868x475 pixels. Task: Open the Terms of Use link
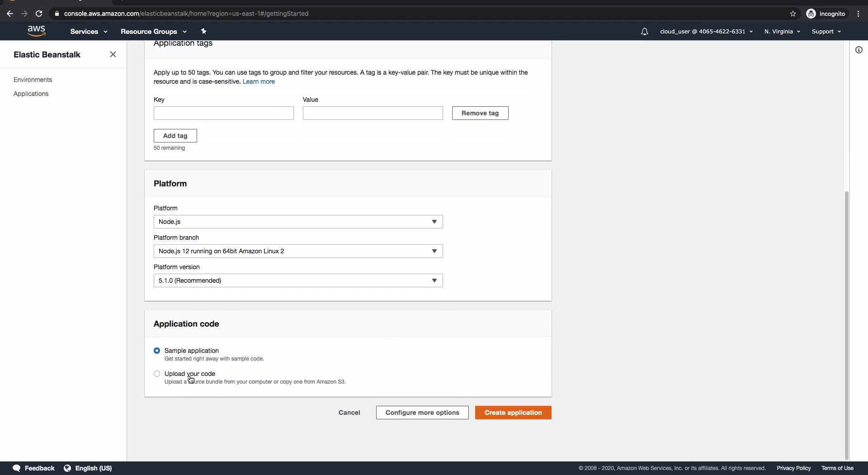[838, 468]
